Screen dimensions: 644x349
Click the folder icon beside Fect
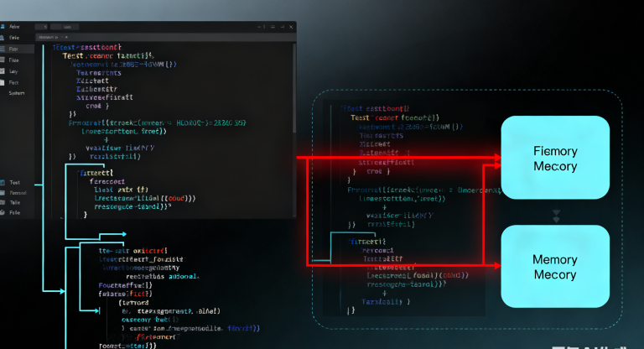[x=4, y=82]
